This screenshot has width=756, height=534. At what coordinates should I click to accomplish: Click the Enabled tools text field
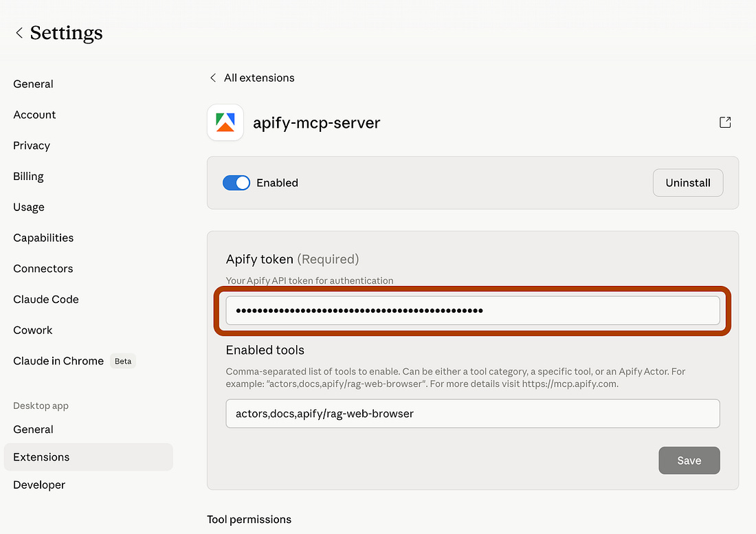pos(473,414)
